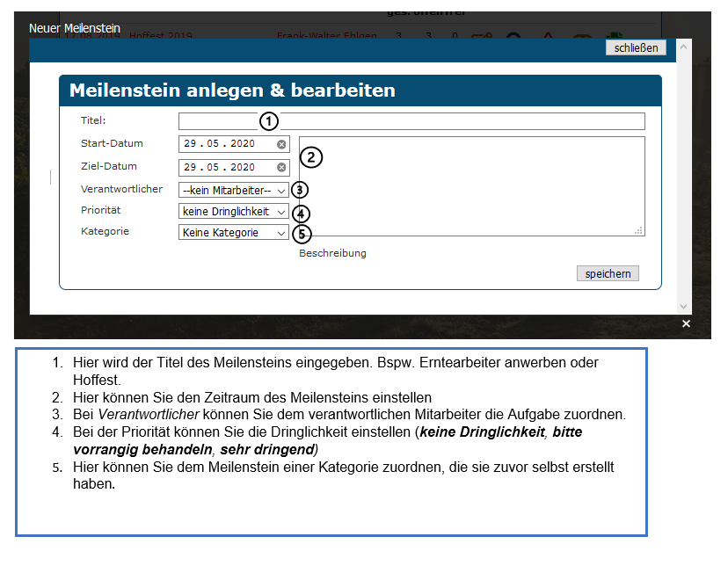This screenshot has width=728, height=573.
Task: Clear the Start-Datum date field
Action: [x=281, y=144]
